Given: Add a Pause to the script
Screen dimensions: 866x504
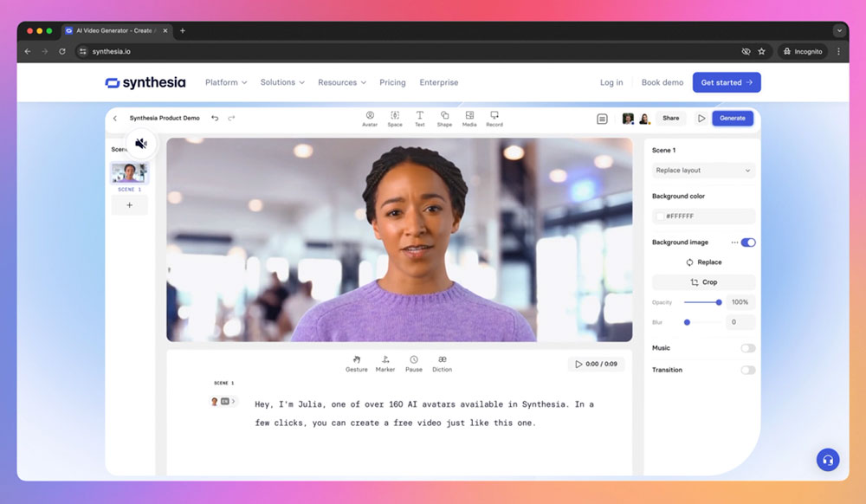Looking at the screenshot, I should [x=414, y=364].
